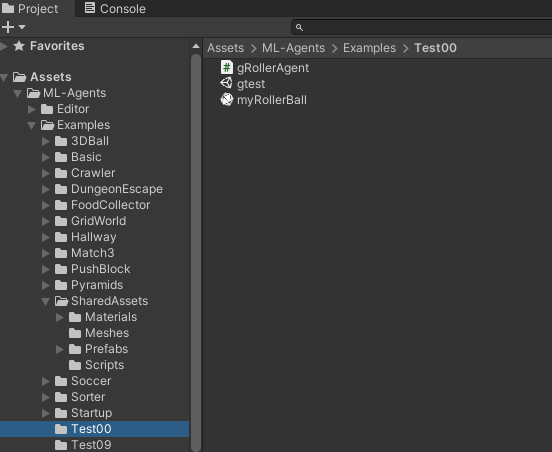This screenshot has height=452, width=552.
Task: Select the 3DBall folder icon
Action: [x=61, y=141]
